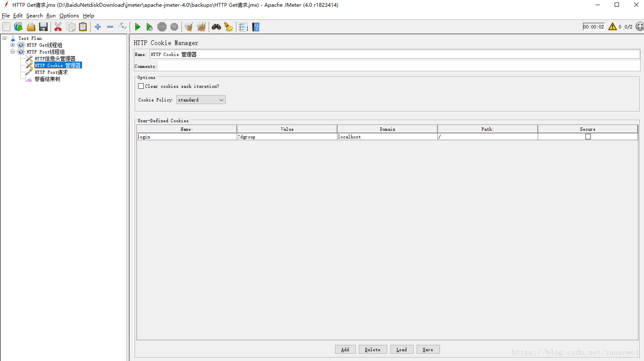644x361 pixels.
Task: Paste element using clipboard icon
Action: coord(83,27)
